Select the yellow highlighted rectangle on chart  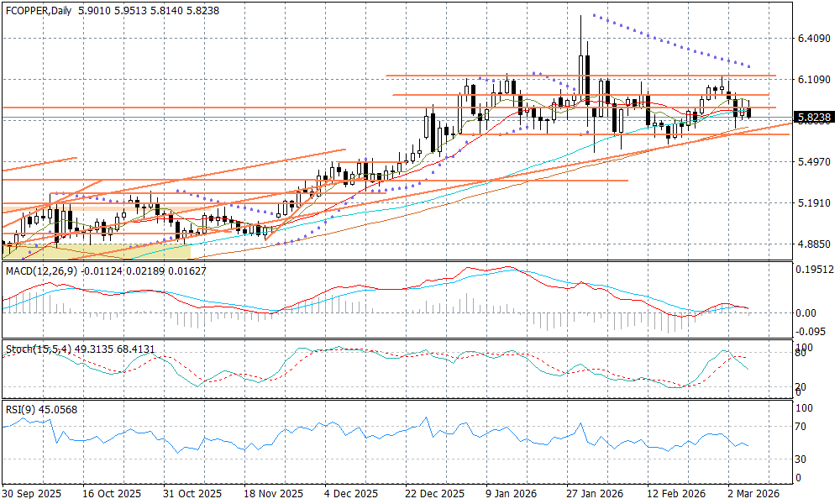pyautogui.click(x=97, y=251)
